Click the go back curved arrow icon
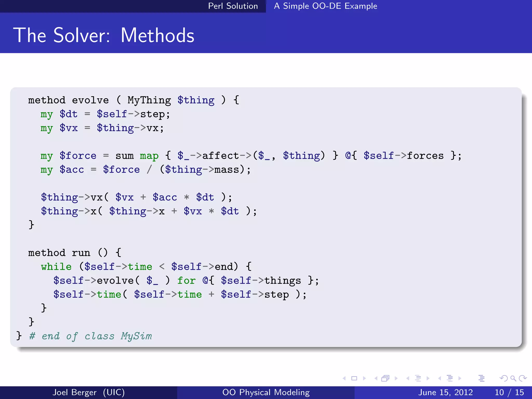Viewport: 532px width, 399px height. click(x=503, y=378)
